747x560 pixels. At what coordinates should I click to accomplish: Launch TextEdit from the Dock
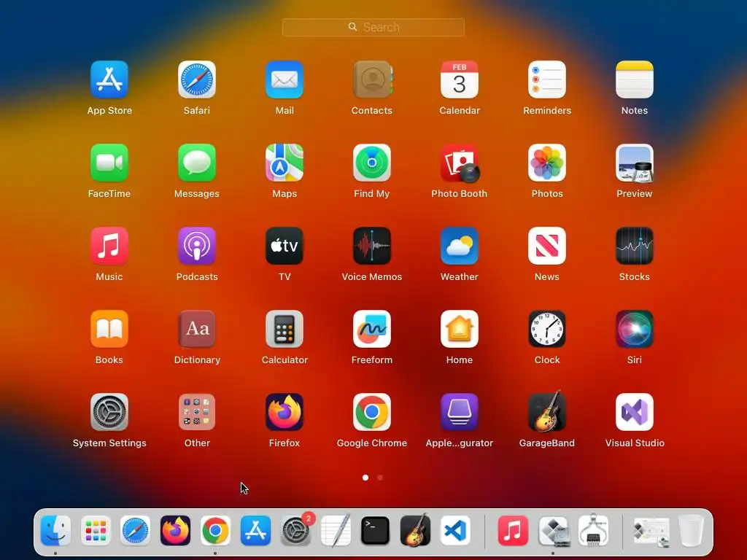336,531
